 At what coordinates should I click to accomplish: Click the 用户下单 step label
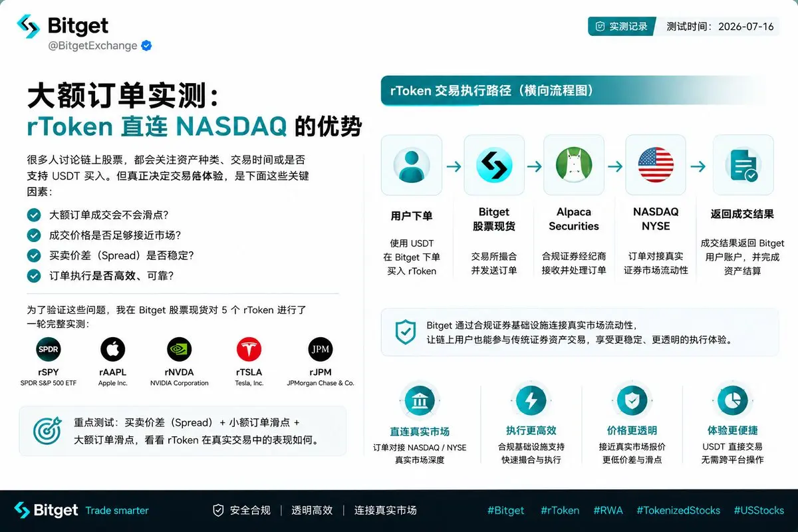coord(412,215)
